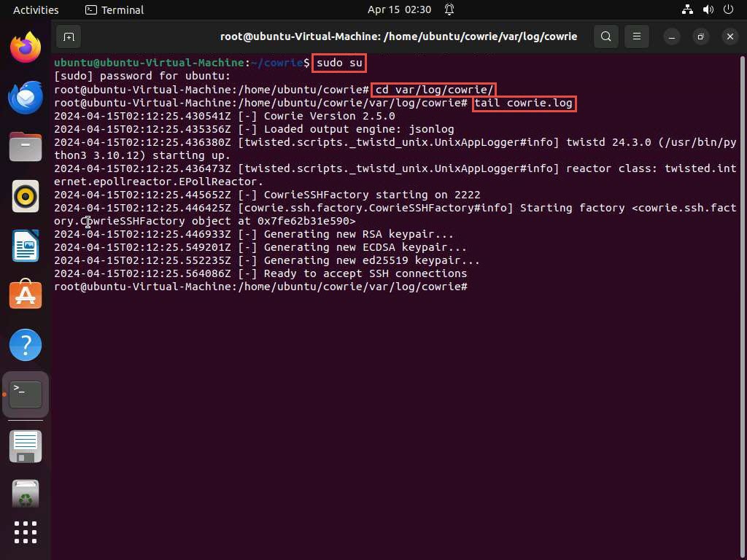
Task: Open the Terminal app menu in top bar
Action: pos(115,9)
